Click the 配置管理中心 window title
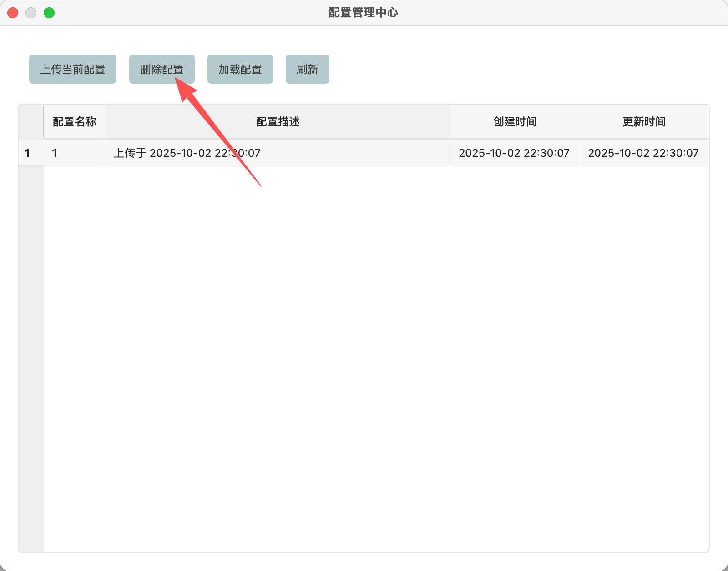The image size is (728, 571). [363, 13]
